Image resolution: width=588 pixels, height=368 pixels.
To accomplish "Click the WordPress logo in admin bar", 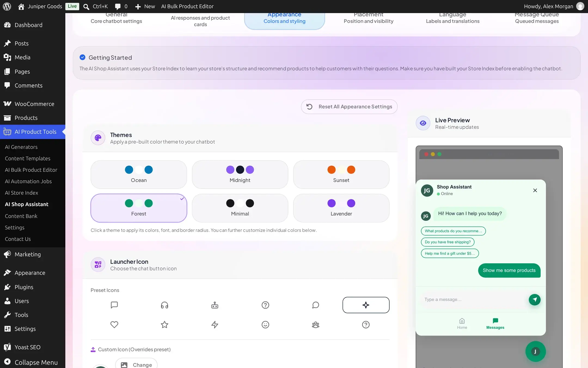I will tap(7, 6).
